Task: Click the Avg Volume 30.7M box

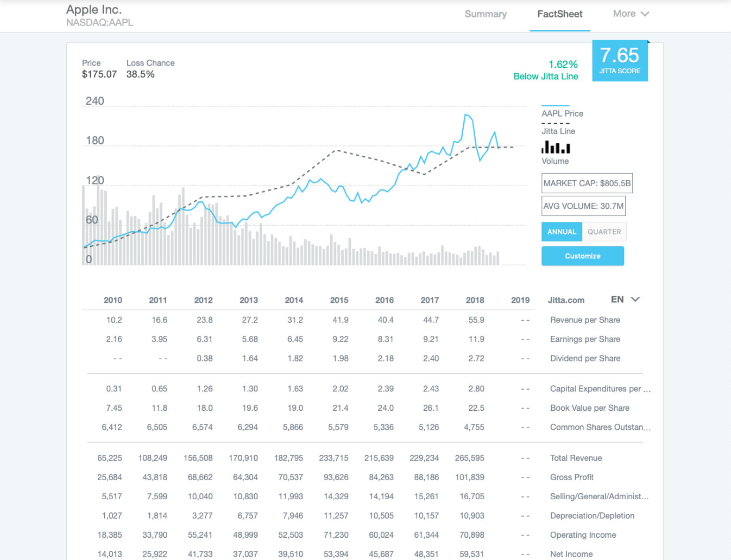Action: click(583, 206)
